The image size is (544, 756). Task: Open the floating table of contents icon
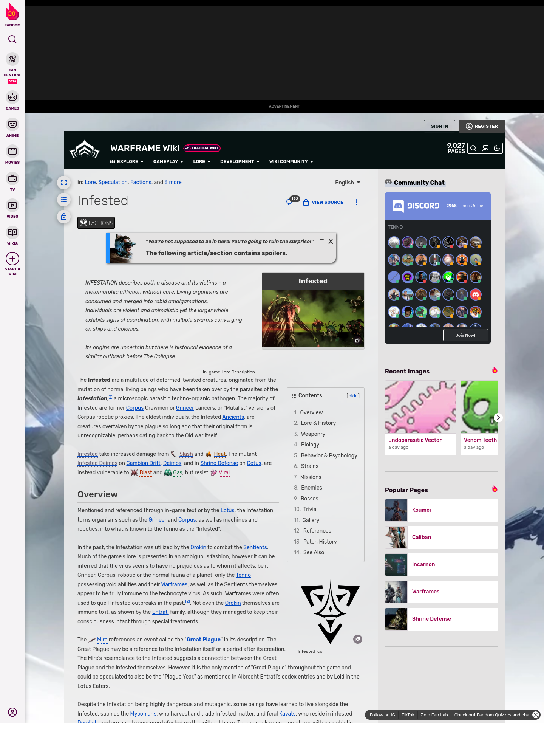[64, 200]
